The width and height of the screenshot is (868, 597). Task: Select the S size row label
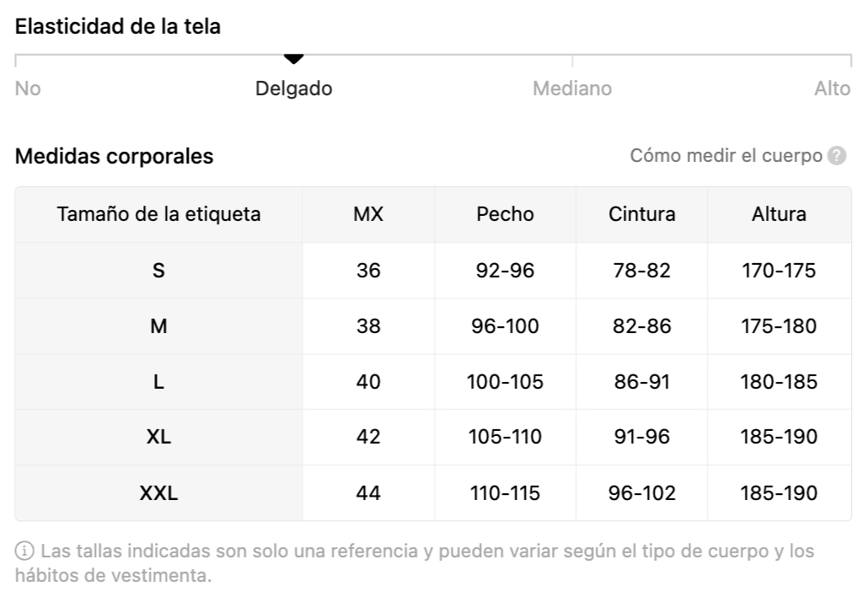158,271
